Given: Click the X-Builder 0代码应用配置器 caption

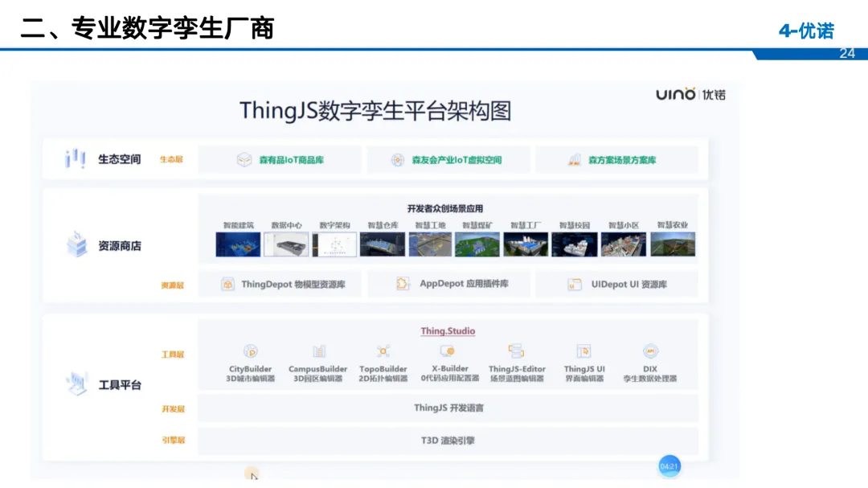Looking at the screenshot, I should tap(450, 373).
